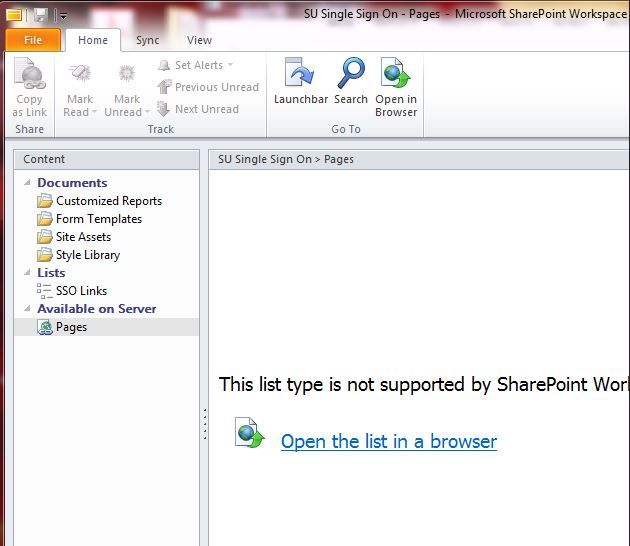Open the Mark Unread dropdown arrow
Viewport: 630px width, 546px height.
[147, 112]
